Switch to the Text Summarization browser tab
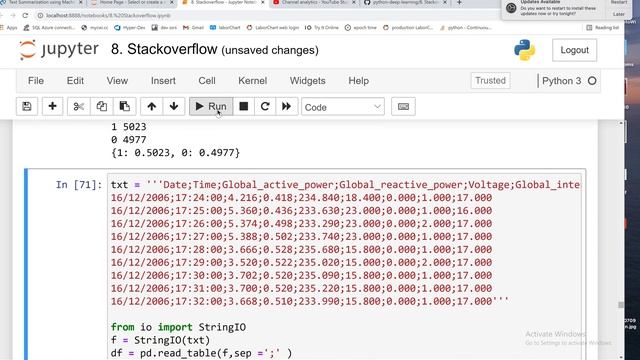 pos(42,3)
